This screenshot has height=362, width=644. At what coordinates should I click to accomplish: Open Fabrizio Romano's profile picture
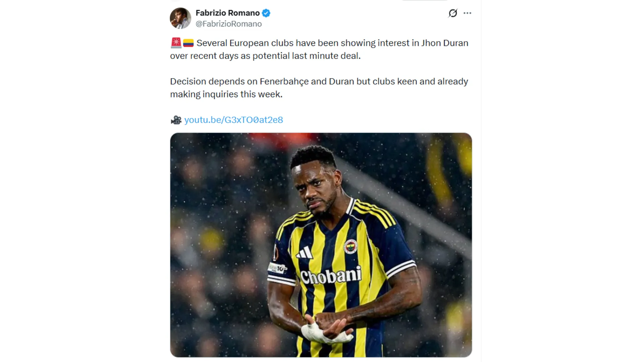click(180, 18)
